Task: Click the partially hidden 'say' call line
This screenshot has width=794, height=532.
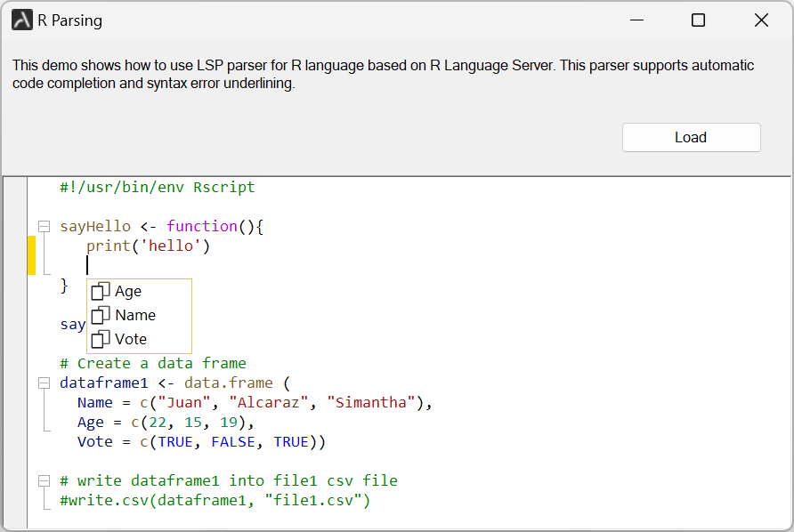Action: (x=73, y=325)
